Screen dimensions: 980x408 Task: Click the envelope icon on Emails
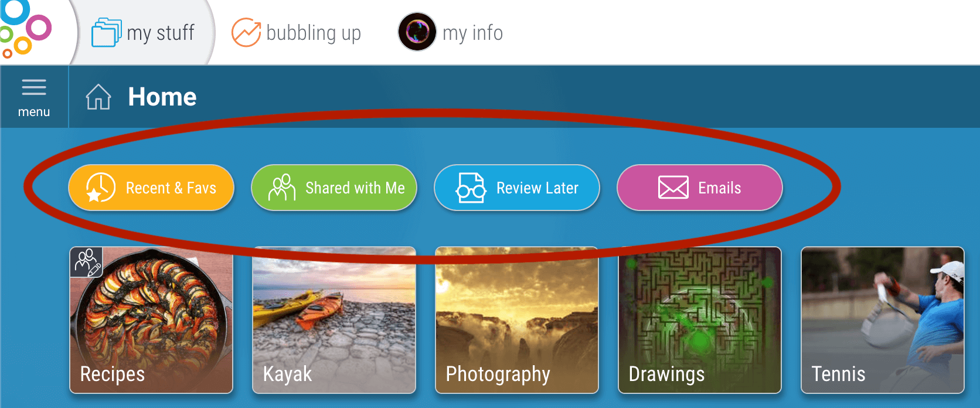pos(673,188)
